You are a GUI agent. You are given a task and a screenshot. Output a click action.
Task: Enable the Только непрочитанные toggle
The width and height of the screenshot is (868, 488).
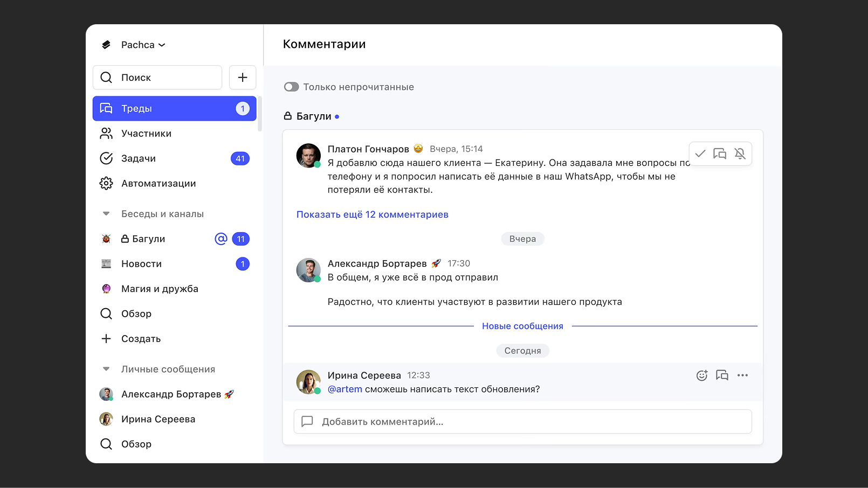(x=291, y=87)
